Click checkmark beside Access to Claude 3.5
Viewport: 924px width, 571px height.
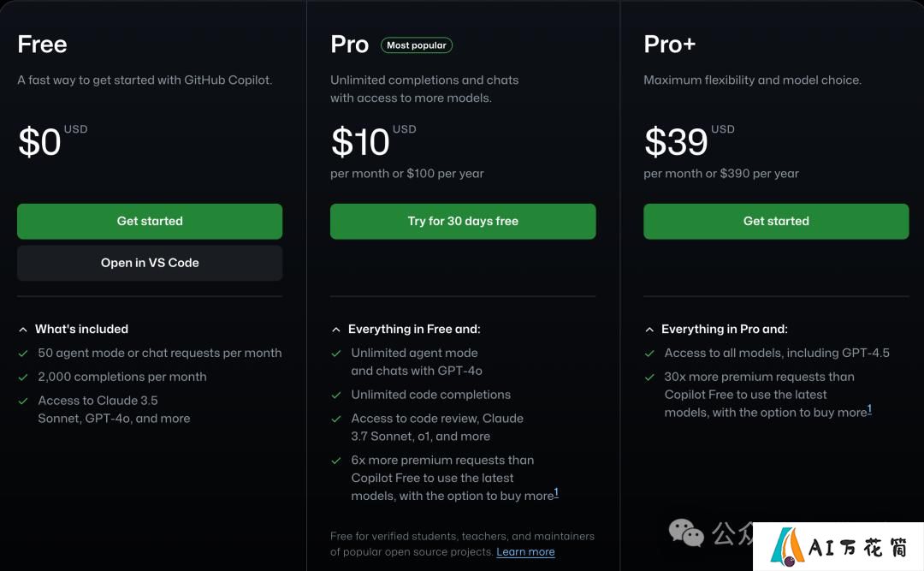pos(23,401)
